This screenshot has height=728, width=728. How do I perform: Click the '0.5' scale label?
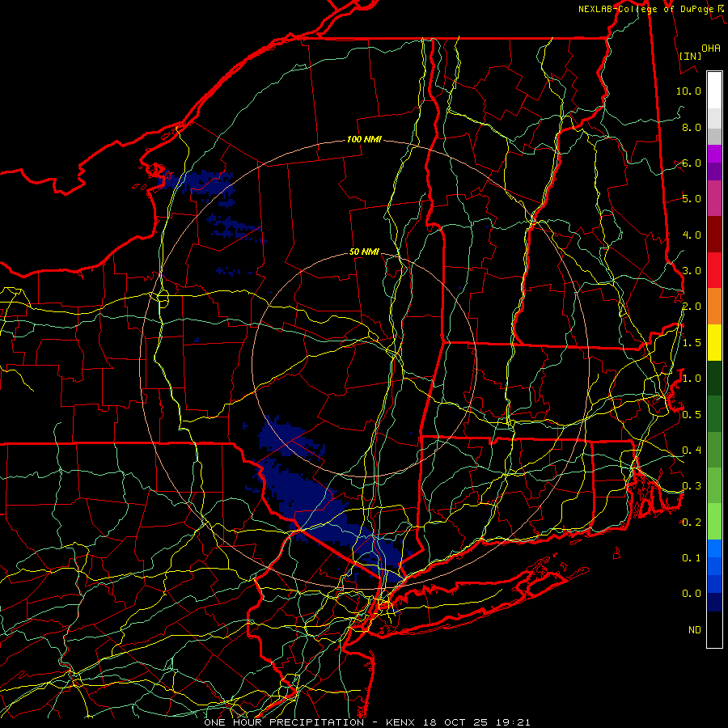click(x=692, y=414)
